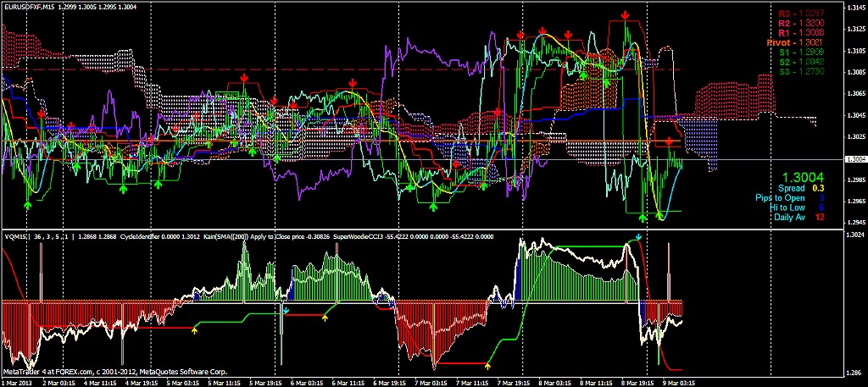Click the cyan down arrow at the indicator peak

[638, 238]
